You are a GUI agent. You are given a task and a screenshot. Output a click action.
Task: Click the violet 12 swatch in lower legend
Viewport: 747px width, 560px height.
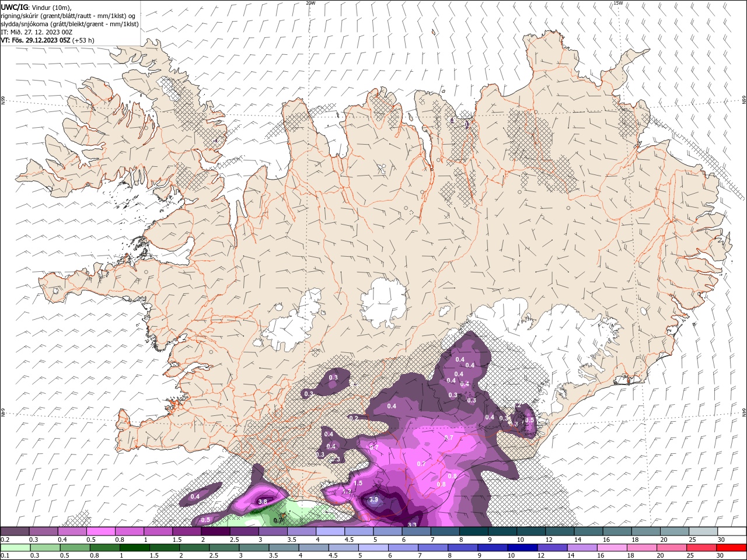(552, 548)
